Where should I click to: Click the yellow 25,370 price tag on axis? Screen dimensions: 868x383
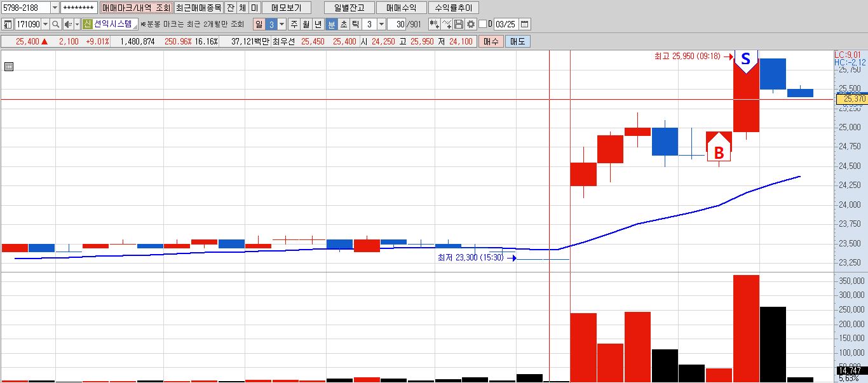(x=851, y=99)
